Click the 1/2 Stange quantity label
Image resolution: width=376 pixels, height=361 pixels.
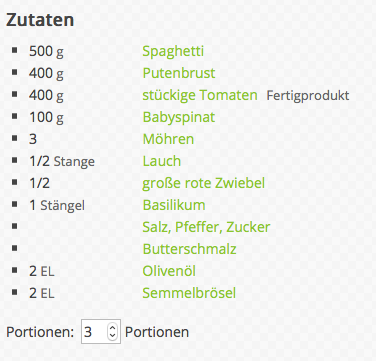point(62,161)
